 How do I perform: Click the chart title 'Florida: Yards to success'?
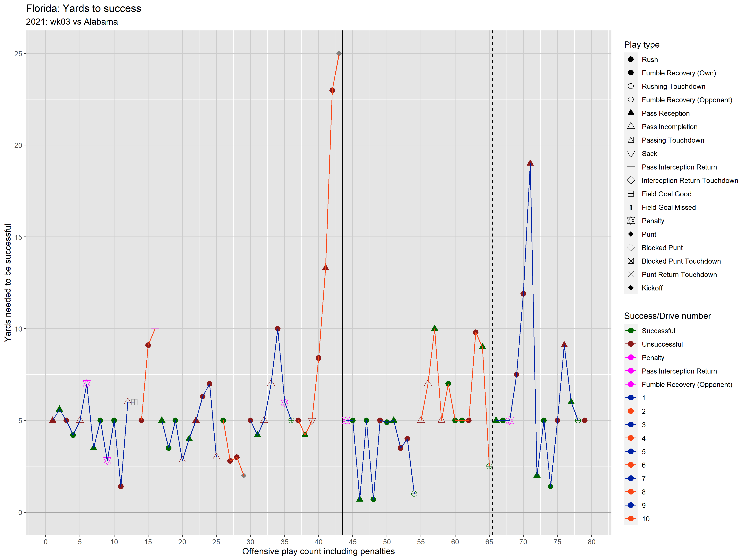point(83,8)
